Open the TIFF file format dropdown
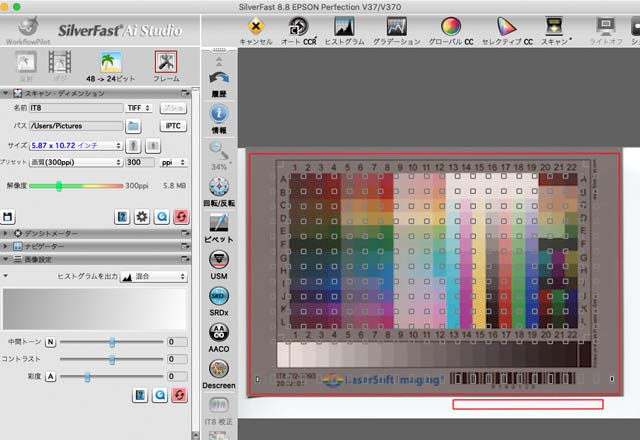The width and height of the screenshot is (640, 440). (x=137, y=107)
